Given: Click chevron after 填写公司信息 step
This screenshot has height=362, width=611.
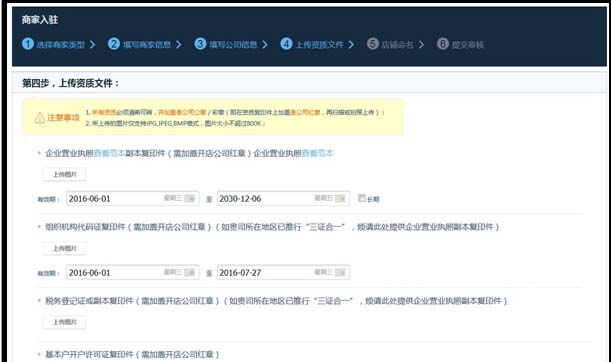Looking at the screenshot, I should point(265,44).
